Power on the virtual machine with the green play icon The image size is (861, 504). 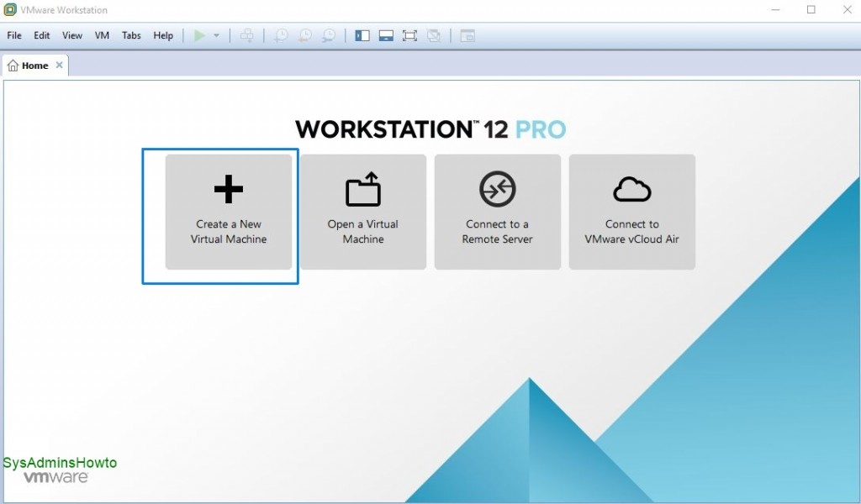(x=198, y=35)
